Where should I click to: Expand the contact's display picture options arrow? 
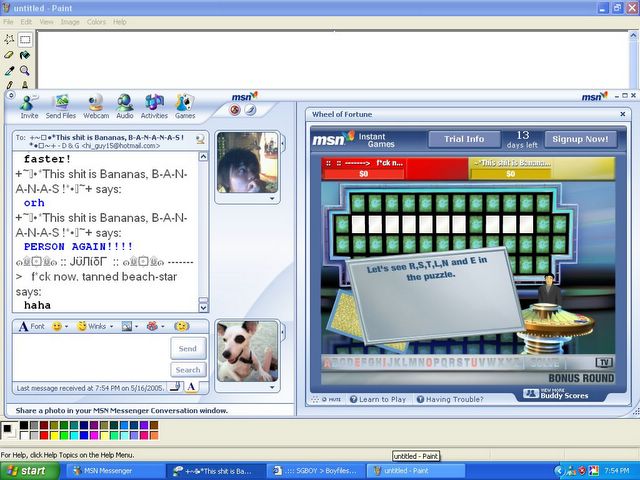[x=272, y=198]
